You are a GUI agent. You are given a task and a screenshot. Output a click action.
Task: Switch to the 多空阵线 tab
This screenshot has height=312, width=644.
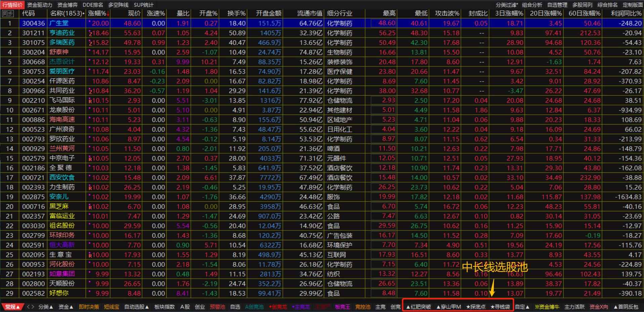click(x=118, y=5)
